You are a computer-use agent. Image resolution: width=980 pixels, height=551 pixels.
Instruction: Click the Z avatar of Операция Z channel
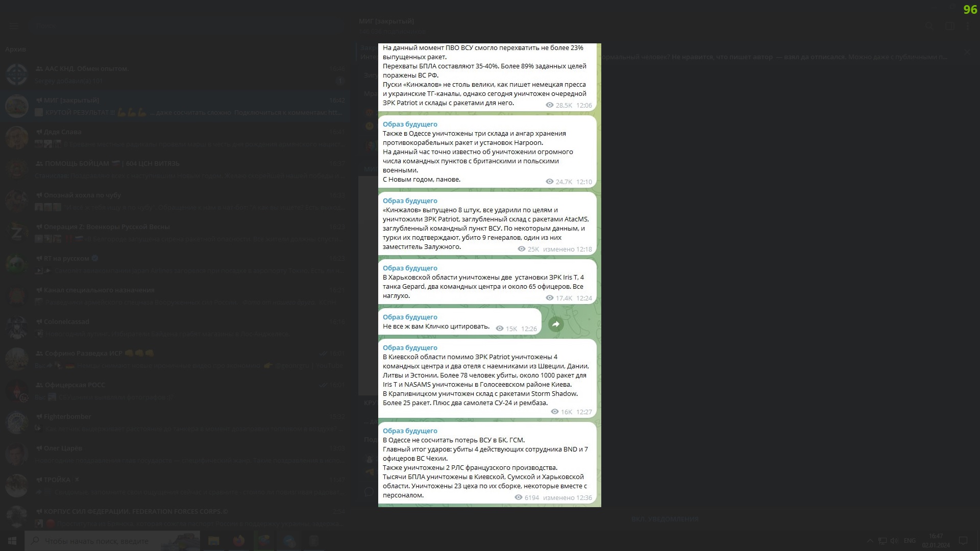[x=16, y=233]
